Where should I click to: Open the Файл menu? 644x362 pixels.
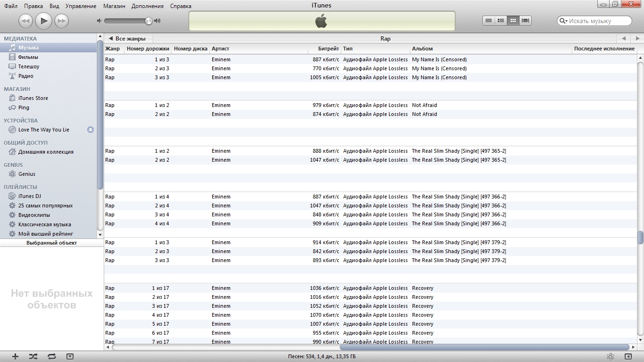[11, 6]
